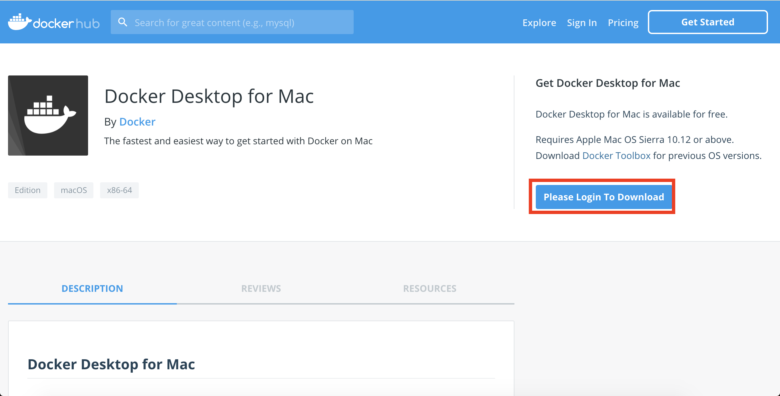Click the Docker Hub logo
This screenshot has width=780, height=396.
click(54, 22)
